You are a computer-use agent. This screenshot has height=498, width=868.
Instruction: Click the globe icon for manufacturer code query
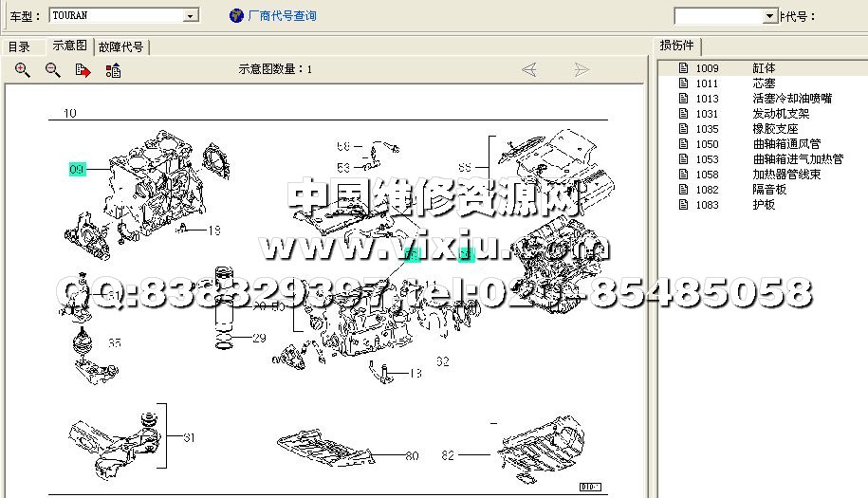[236, 15]
